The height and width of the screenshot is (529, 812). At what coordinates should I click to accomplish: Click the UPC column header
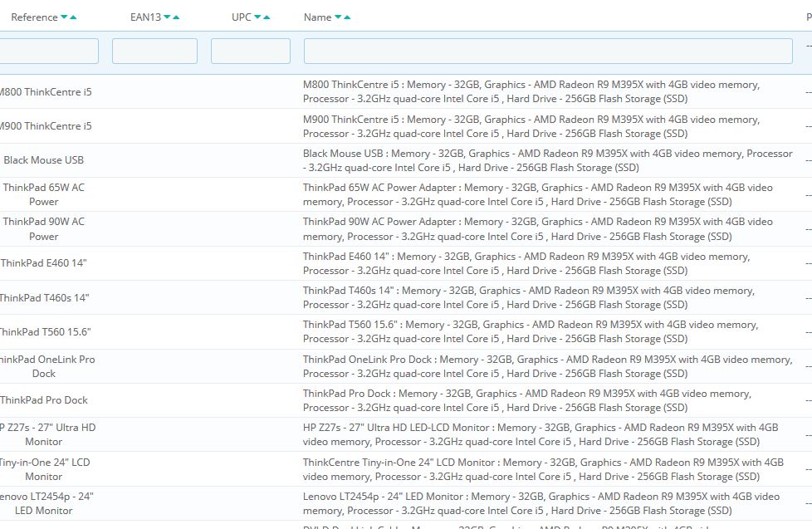click(242, 17)
